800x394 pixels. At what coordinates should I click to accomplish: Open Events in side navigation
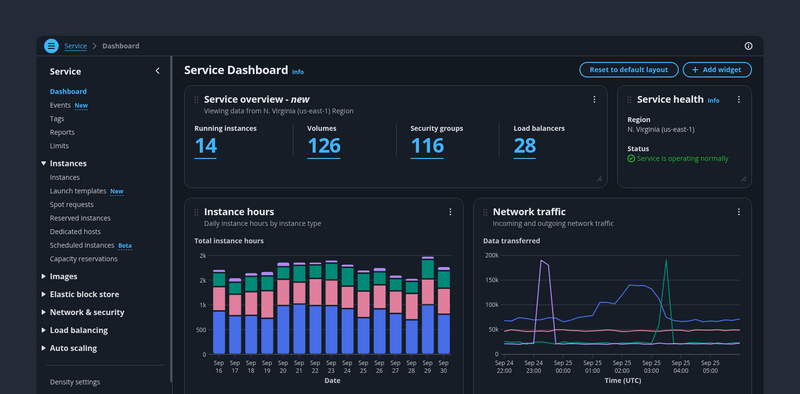(60, 105)
